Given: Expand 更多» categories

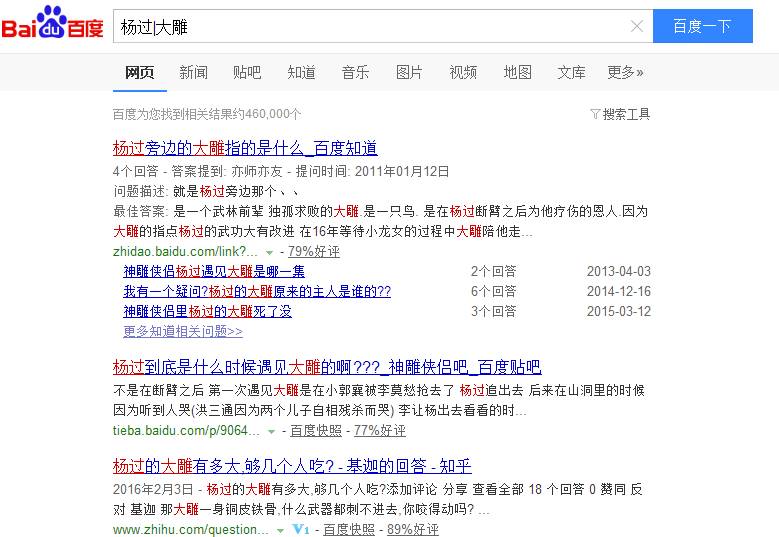Looking at the screenshot, I should coord(625,73).
